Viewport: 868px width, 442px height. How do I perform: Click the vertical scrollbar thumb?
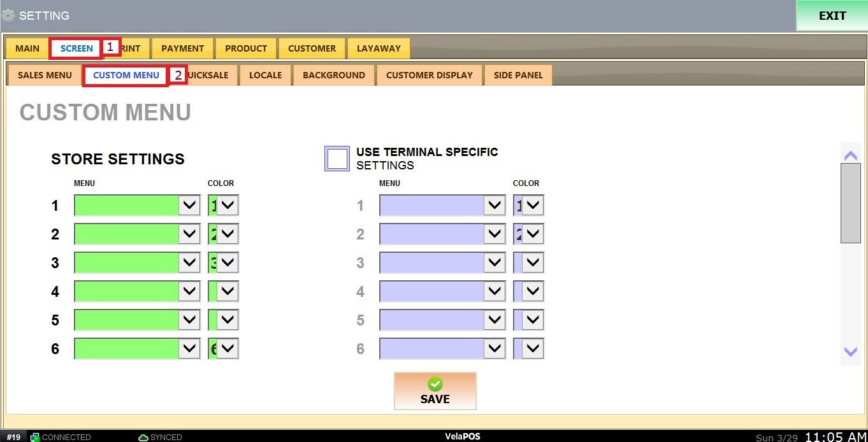[850, 203]
